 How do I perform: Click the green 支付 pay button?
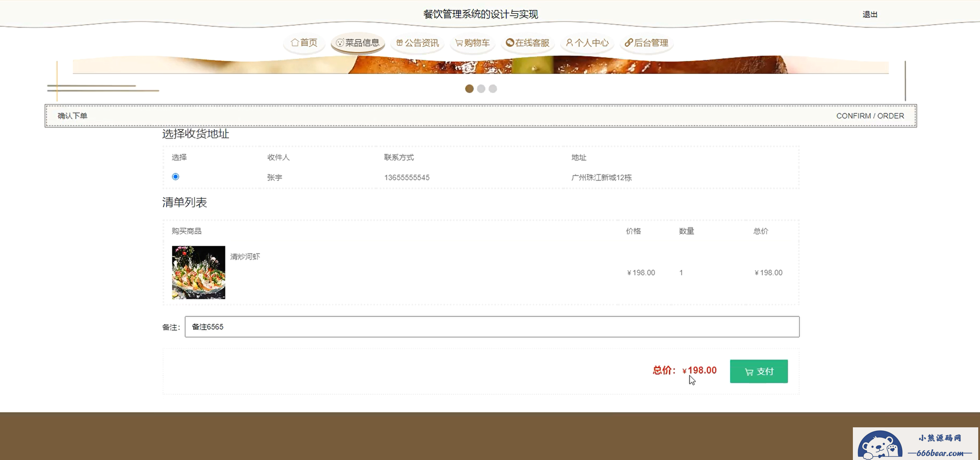(x=758, y=371)
